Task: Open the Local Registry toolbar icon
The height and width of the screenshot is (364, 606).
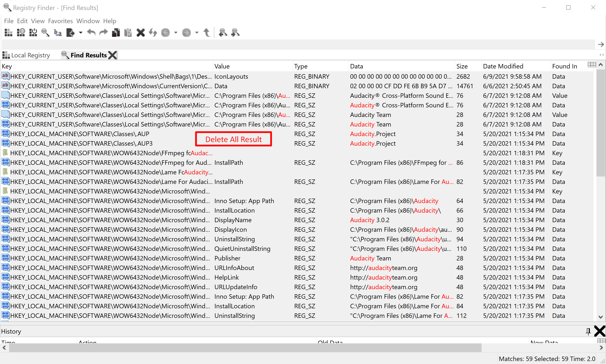Action: [x=8, y=32]
